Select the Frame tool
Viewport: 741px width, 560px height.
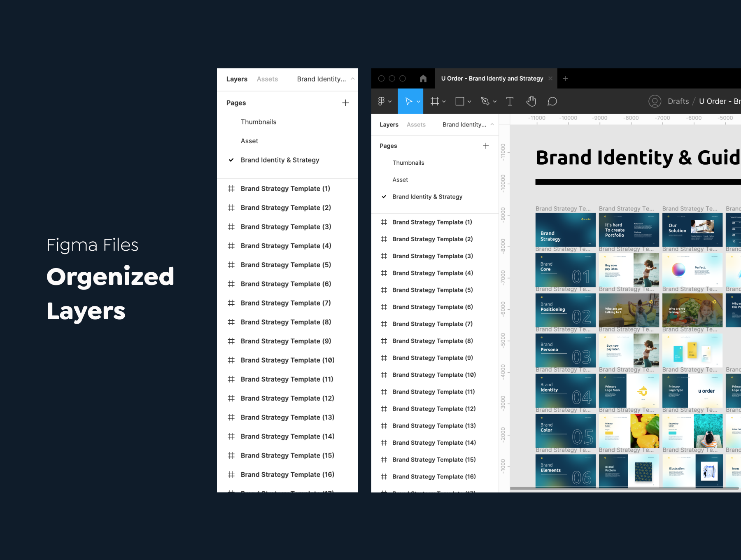click(x=435, y=101)
